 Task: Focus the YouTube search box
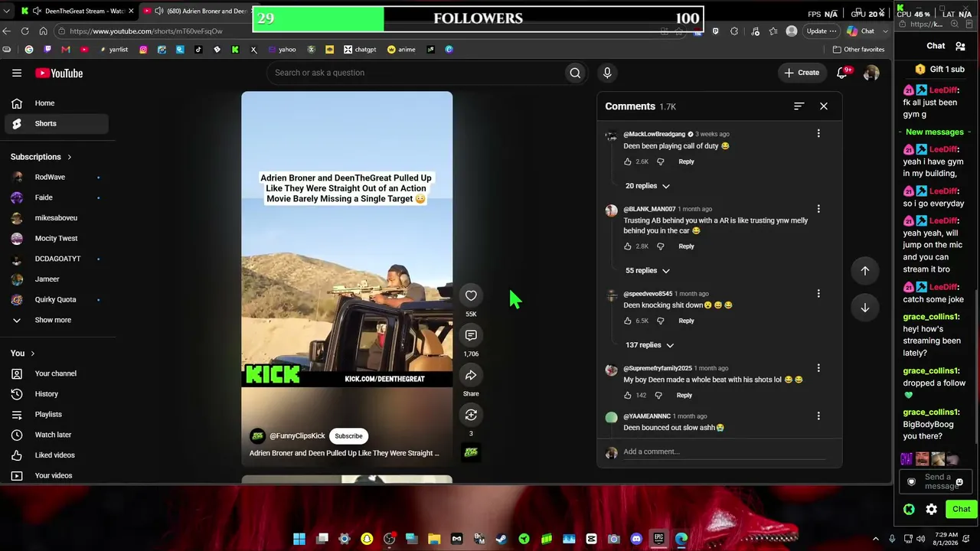pos(417,73)
